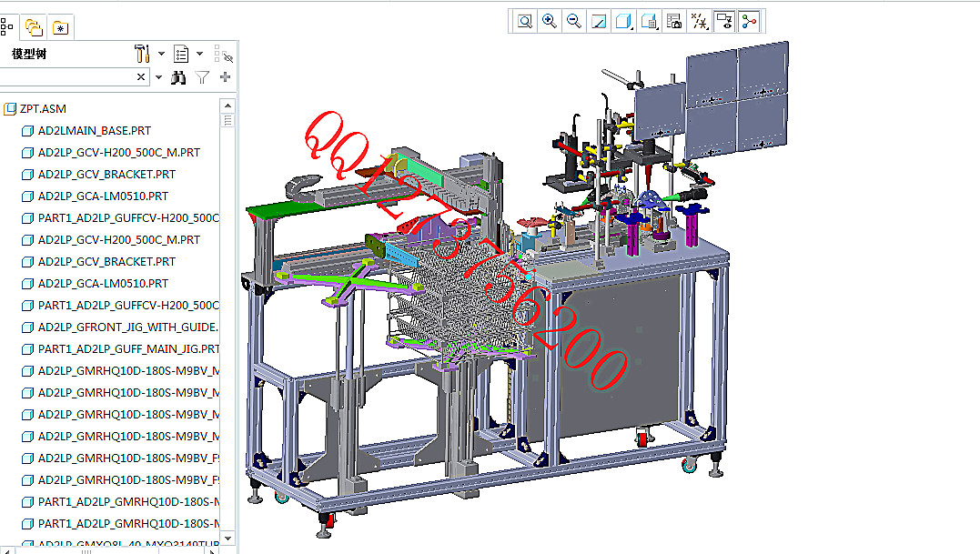Screen dimensions: 980x554
Task: Click the tree Settings hammer icon
Action: point(142,54)
